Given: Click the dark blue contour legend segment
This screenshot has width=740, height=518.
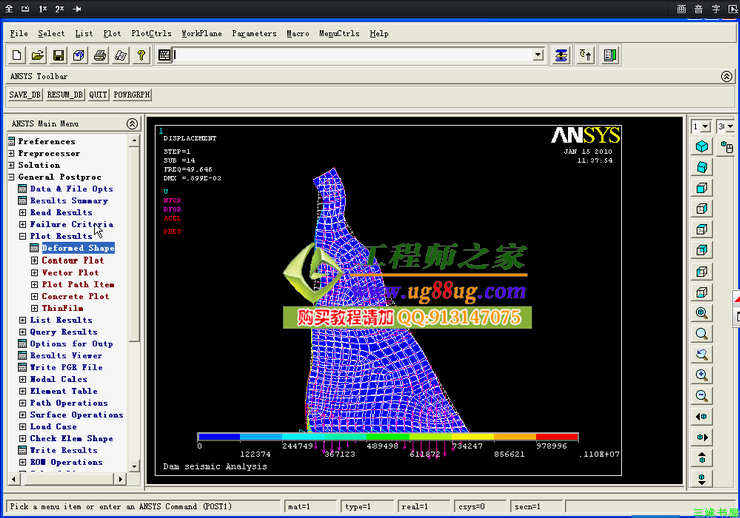Looking at the screenshot, I should (219, 437).
